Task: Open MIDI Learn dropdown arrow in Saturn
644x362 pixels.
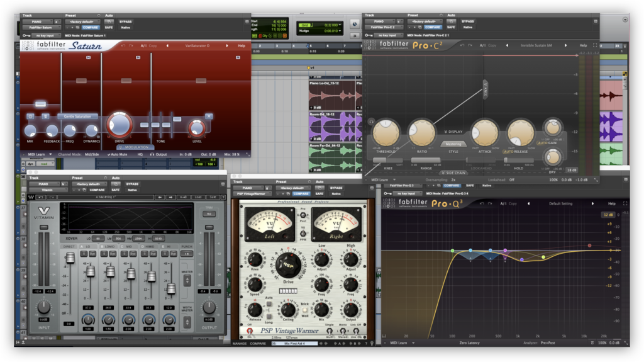Action: pyautogui.click(x=50, y=154)
